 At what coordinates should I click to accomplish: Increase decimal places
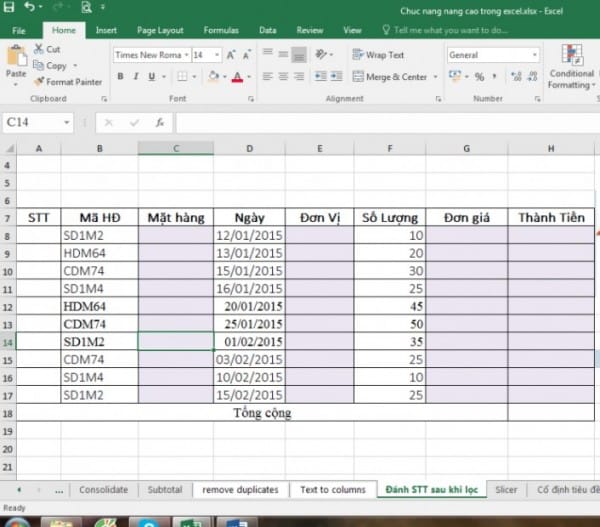517,77
